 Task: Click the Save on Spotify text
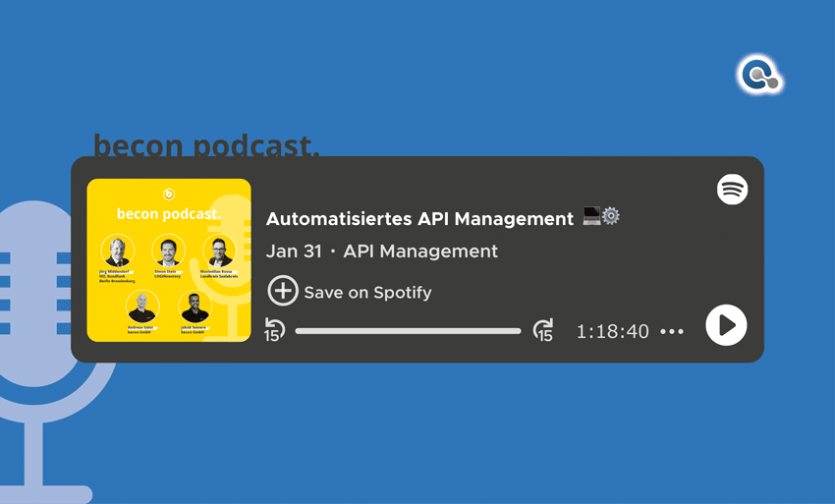tap(367, 292)
